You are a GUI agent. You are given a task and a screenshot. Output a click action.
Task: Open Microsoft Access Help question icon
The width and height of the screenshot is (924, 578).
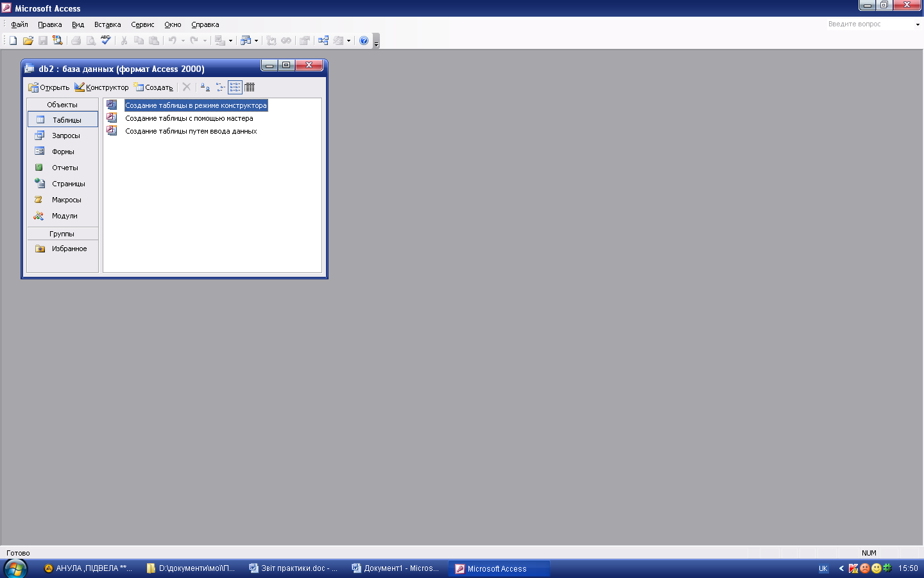click(x=364, y=40)
